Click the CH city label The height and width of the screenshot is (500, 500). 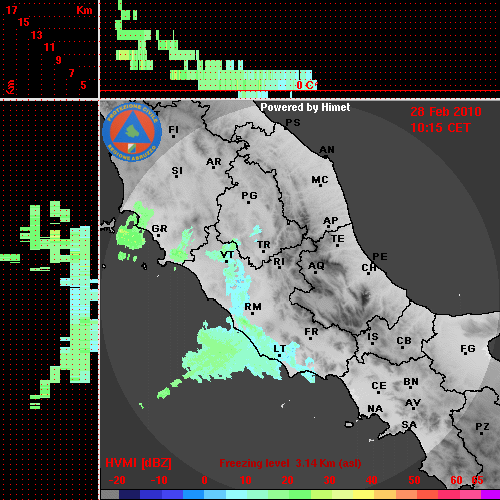click(369, 268)
